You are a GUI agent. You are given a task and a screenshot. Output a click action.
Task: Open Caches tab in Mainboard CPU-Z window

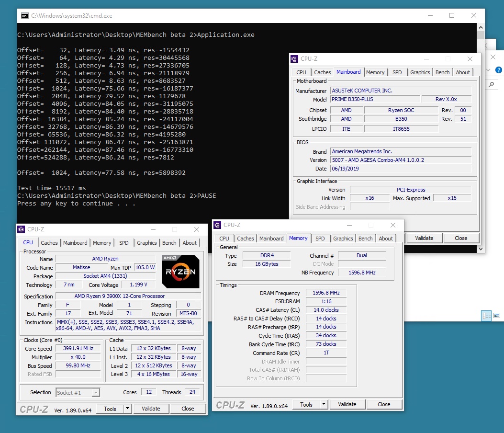[x=323, y=72]
